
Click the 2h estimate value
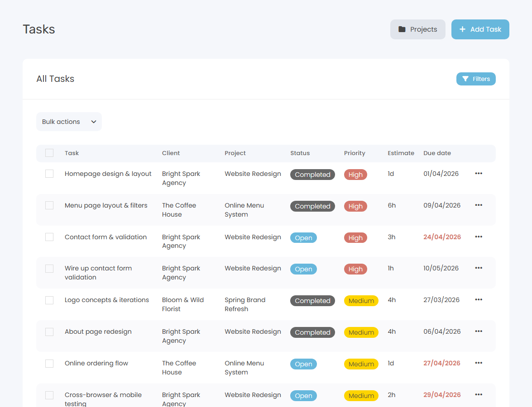392,395
